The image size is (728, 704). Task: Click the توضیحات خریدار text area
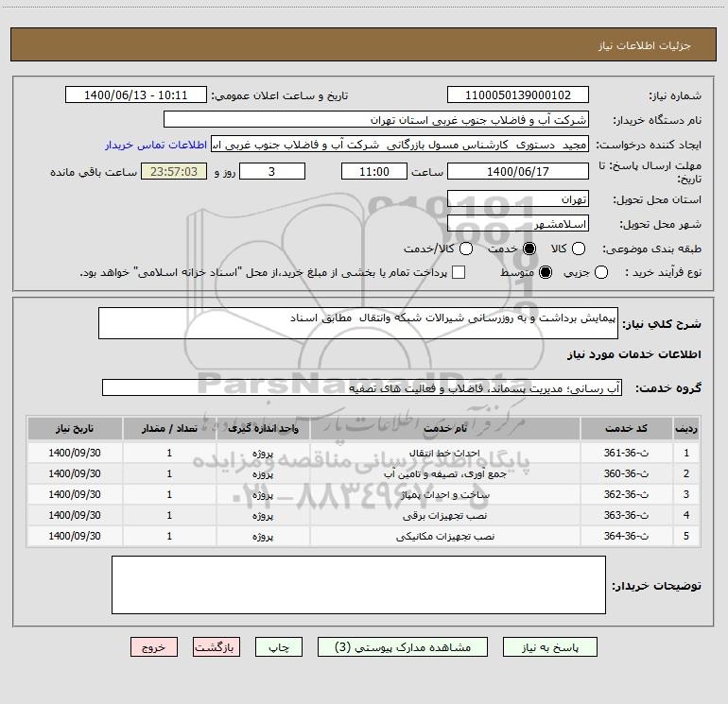[x=358, y=585]
